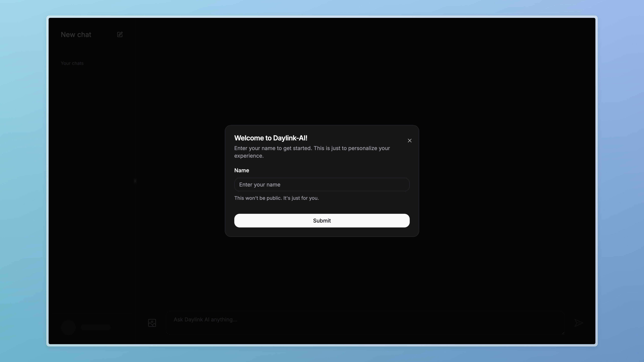The image size is (644, 362).
Task: Click the image upload icon
Action: [x=152, y=323]
